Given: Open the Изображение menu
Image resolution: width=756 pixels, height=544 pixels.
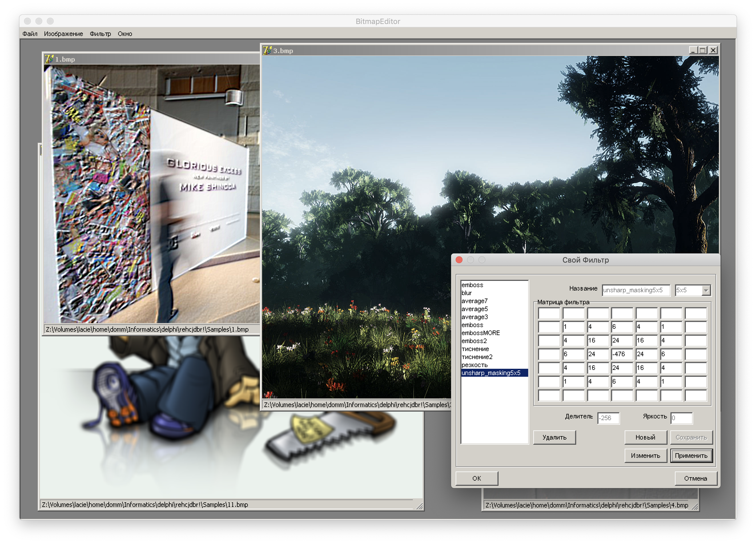Looking at the screenshot, I should coord(63,34).
